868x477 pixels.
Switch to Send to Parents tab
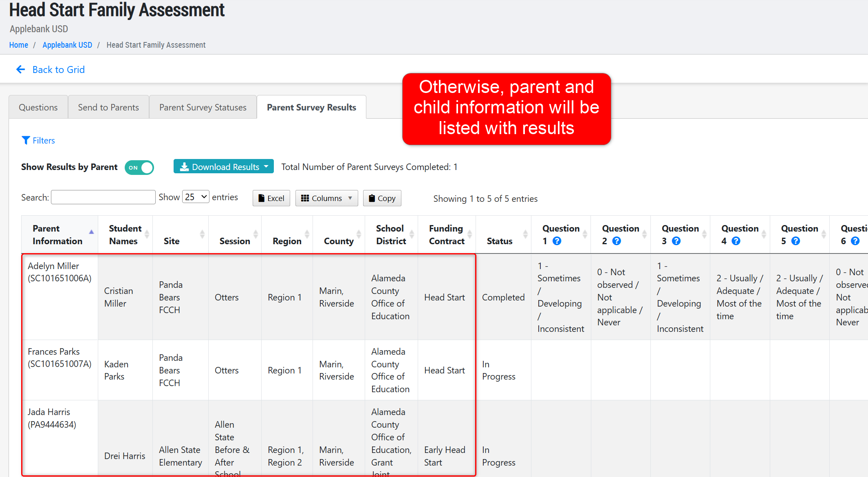(x=108, y=107)
